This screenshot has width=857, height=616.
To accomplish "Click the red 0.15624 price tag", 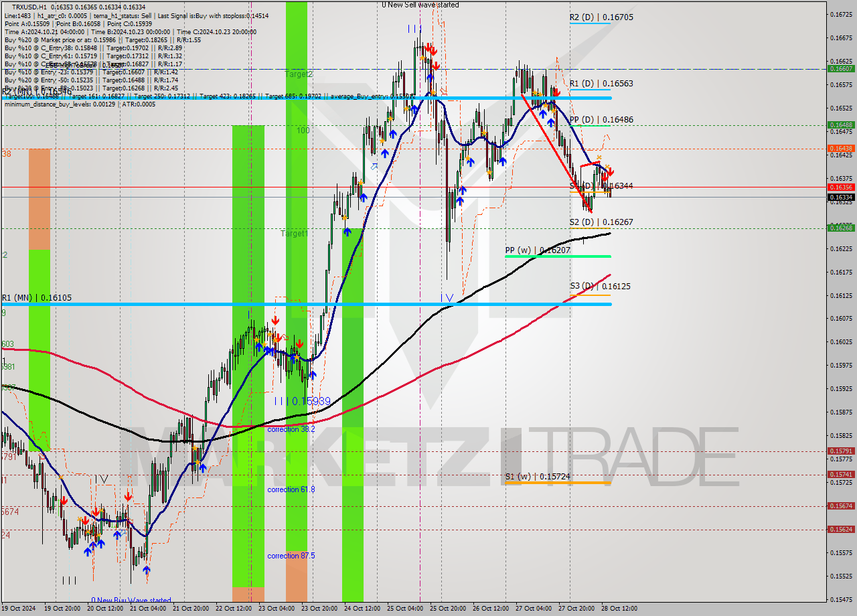I will (841, 529).
